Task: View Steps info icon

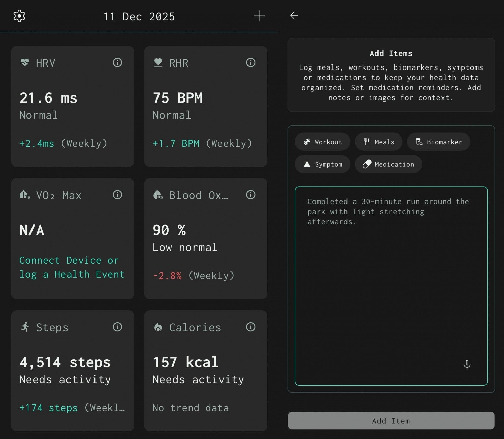Action: (117, 327)
